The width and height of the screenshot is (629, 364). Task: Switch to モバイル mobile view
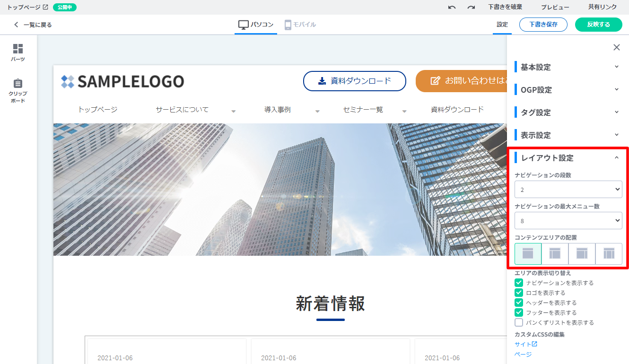click(x=300, y=25)
